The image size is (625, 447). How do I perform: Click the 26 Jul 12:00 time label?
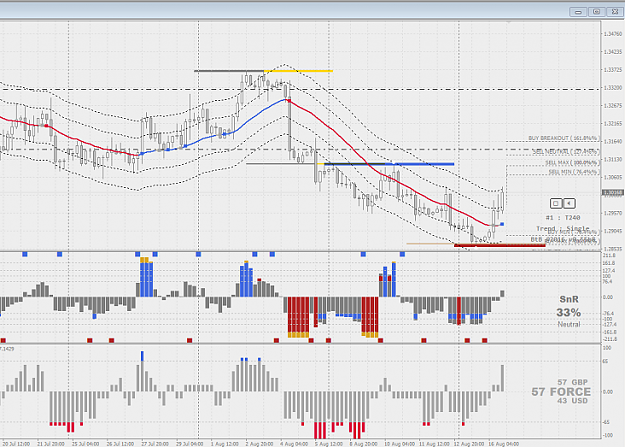click(x=120, y=443)
